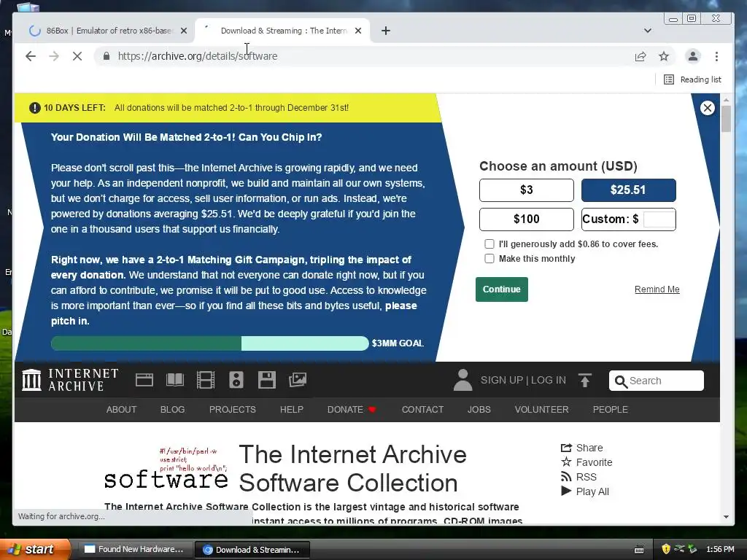Click LOG IN link
Screen dimensions: 747x560
549,380
